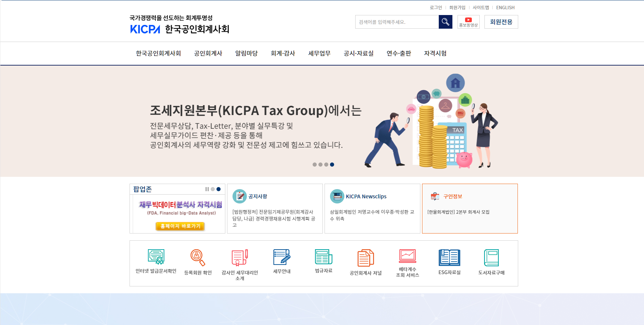
Task: Open 법원행정처 전문임기제공무원 notice text
Action: 274,218
